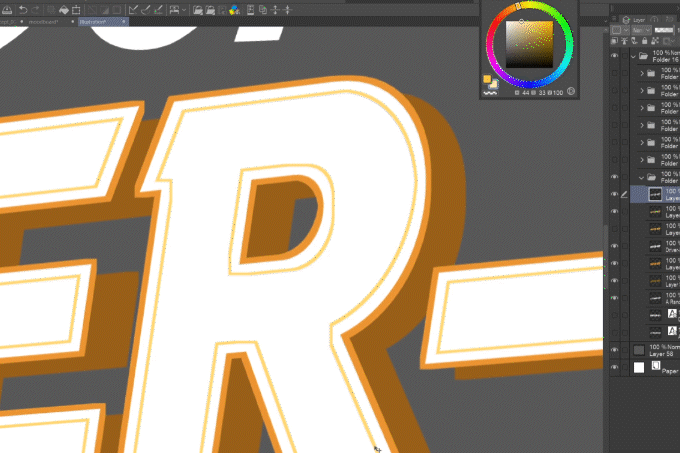Toggle visibility of Layer 58

614,350
